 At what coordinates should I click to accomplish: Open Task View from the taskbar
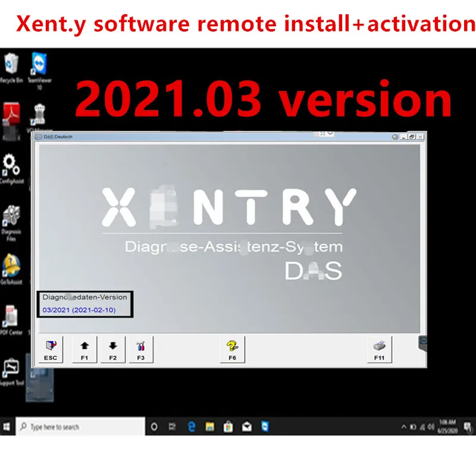(x=172, y=427)
